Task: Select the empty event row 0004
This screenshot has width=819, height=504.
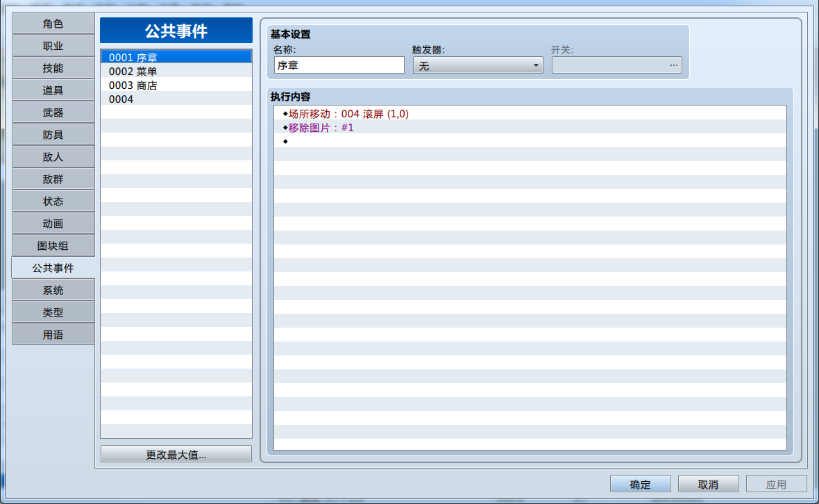Action: (x=176, y=99)
